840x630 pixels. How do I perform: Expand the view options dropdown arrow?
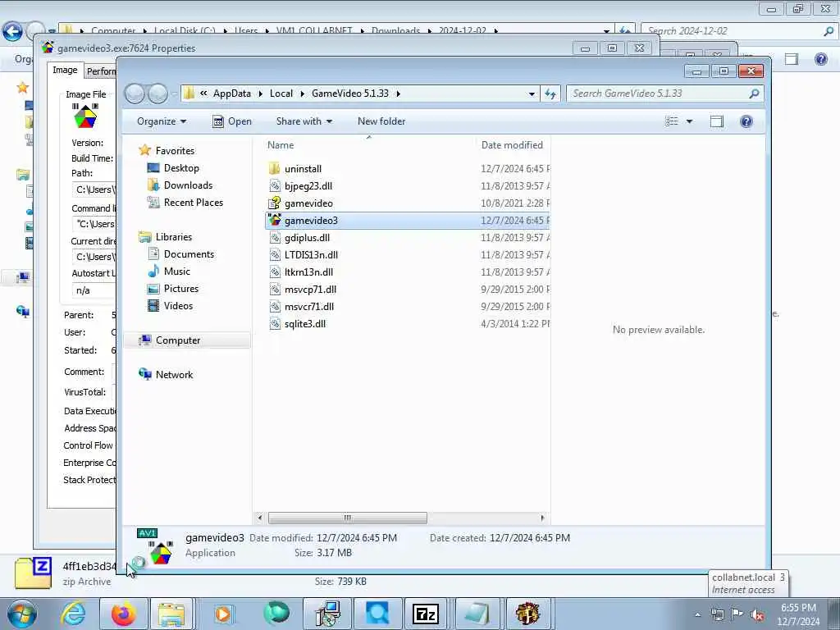click(689, 121)
